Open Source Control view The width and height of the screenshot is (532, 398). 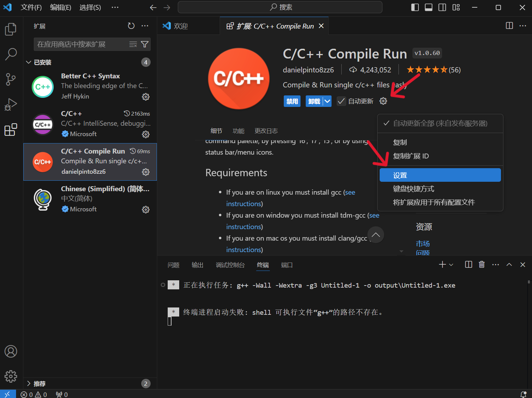11,79
